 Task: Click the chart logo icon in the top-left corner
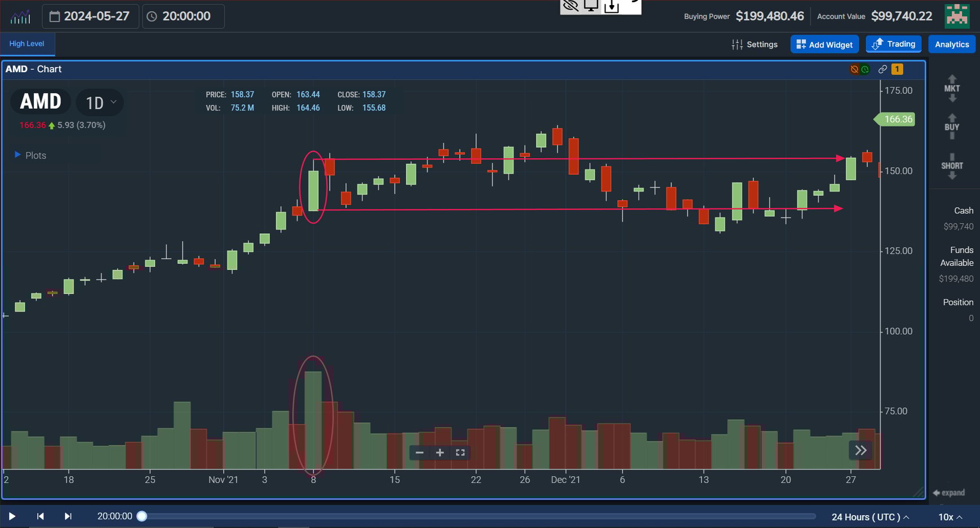20,16
